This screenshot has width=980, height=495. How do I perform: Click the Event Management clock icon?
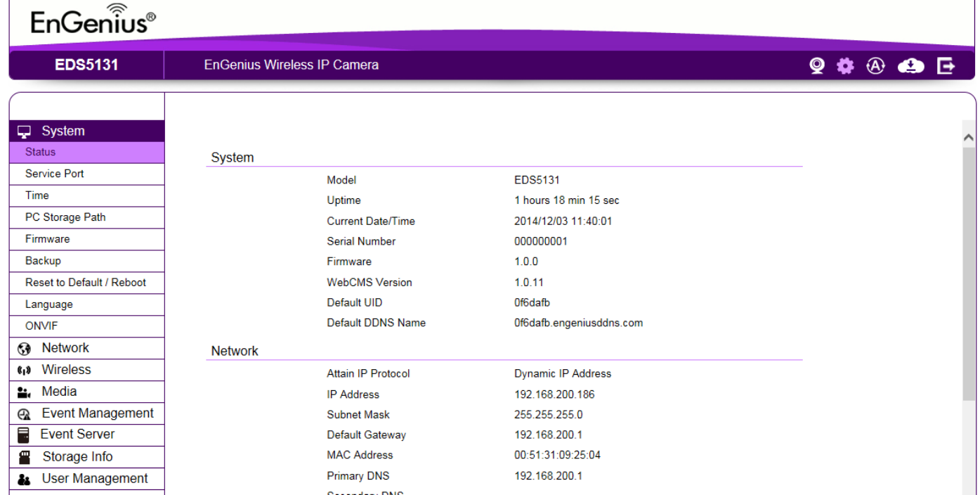25,414
